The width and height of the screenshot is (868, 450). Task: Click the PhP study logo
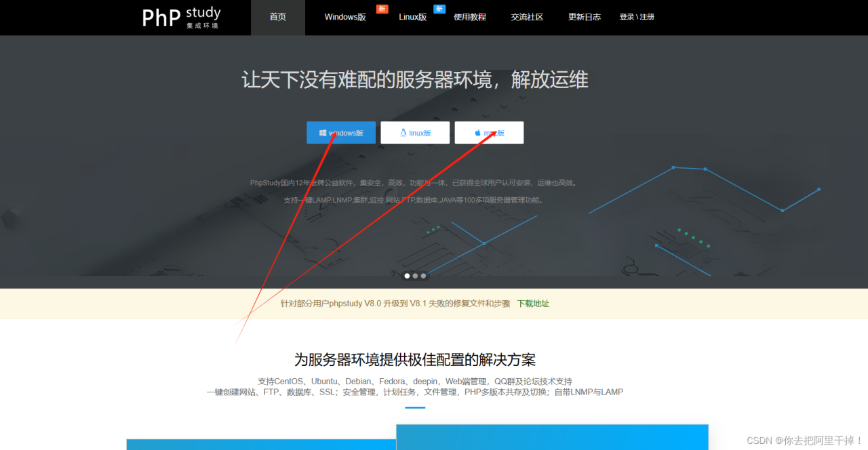click(x=181, y=18)
